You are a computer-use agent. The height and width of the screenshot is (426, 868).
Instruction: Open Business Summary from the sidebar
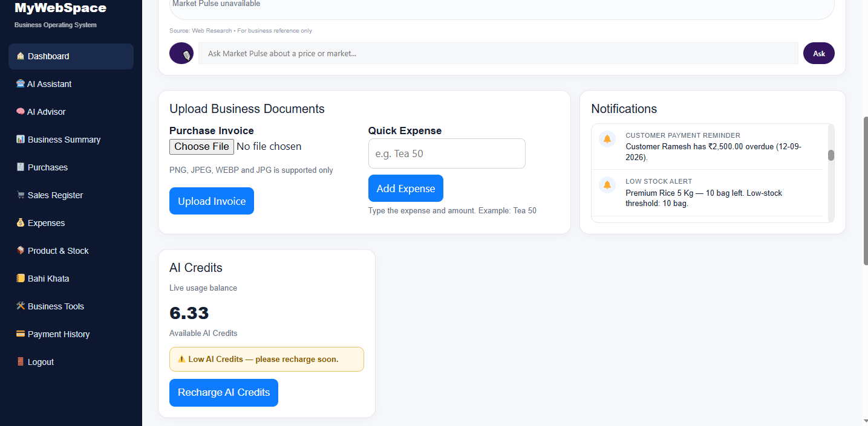click(71, 140)
